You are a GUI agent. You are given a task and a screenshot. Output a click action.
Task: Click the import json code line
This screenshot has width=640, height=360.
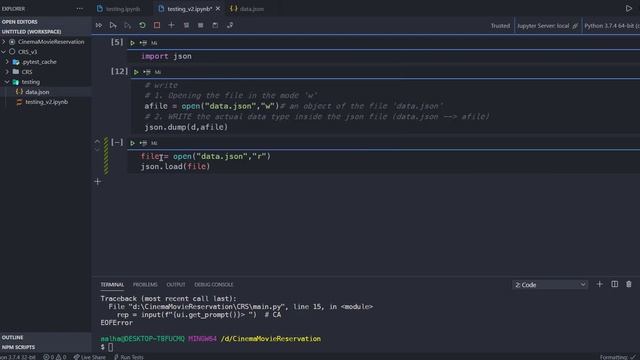(167, 56)
